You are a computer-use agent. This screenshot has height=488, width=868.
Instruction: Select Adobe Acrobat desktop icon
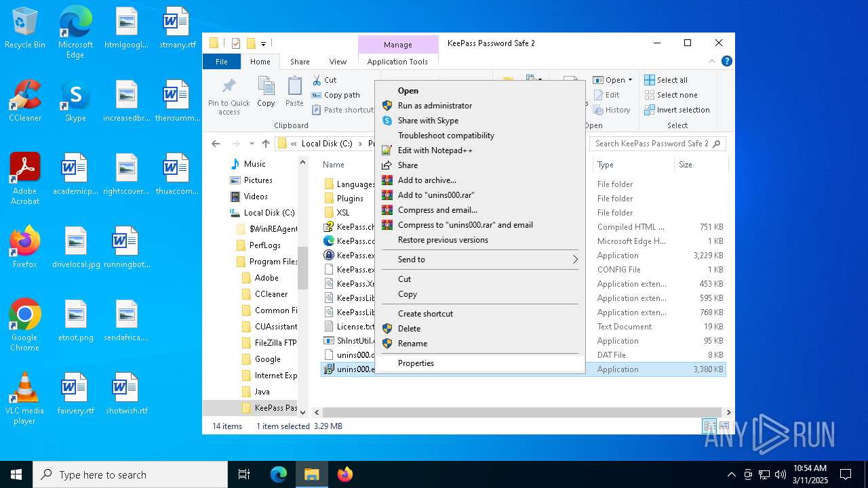25,179
